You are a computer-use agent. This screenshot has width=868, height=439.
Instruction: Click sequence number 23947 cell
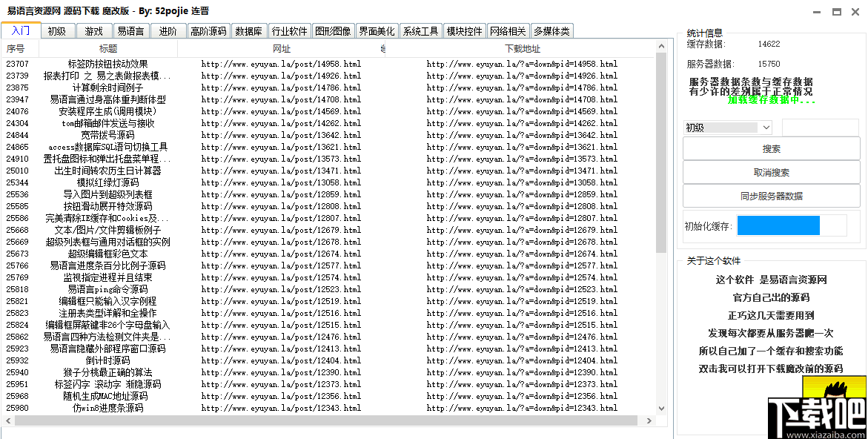17,99
